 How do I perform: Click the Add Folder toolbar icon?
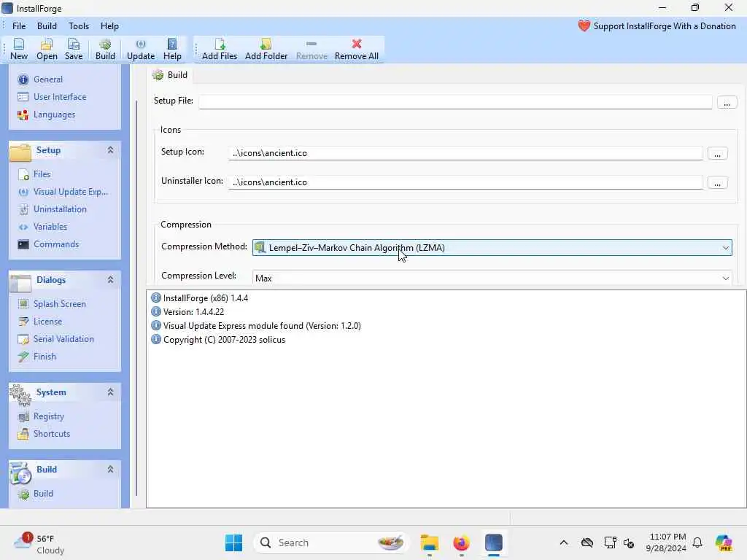click(266, 49)
